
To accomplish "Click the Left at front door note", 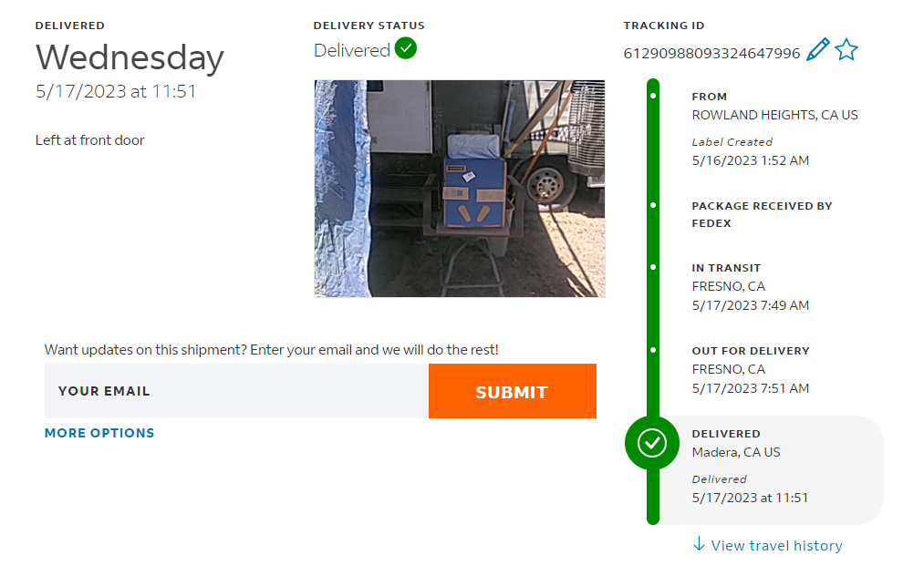I will pos(90,140).
